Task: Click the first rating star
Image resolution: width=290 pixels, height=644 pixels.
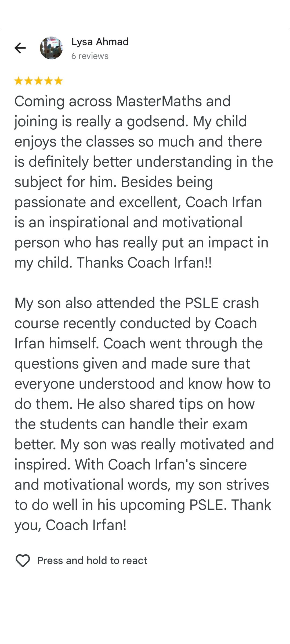Action: [x=19, y=81]
